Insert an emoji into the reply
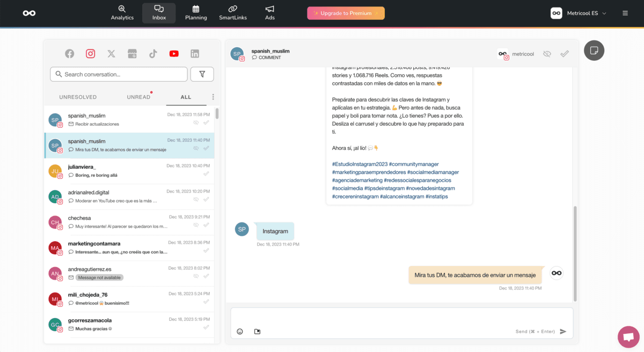This screenshot has width=644, height=352. pos(240,331)
